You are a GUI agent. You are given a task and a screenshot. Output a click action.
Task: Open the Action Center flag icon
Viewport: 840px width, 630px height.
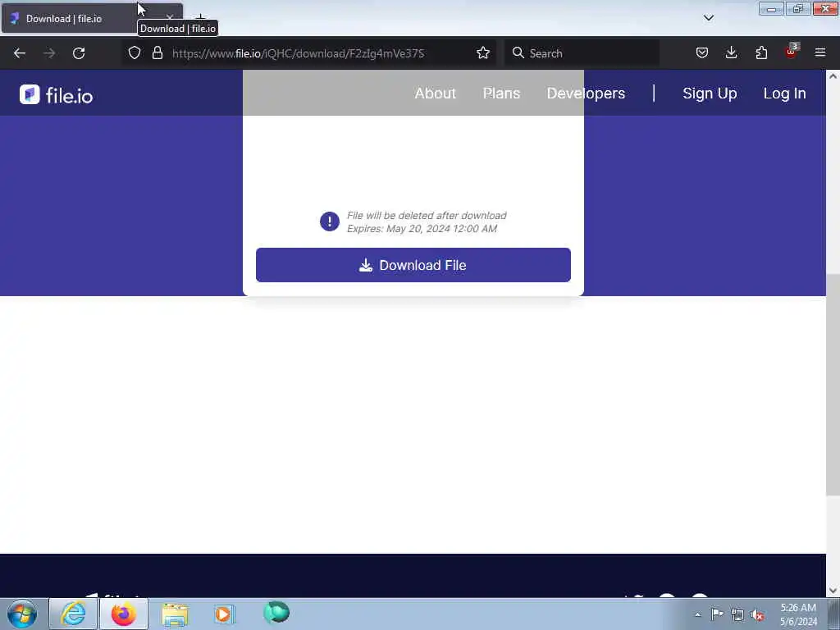717,614
